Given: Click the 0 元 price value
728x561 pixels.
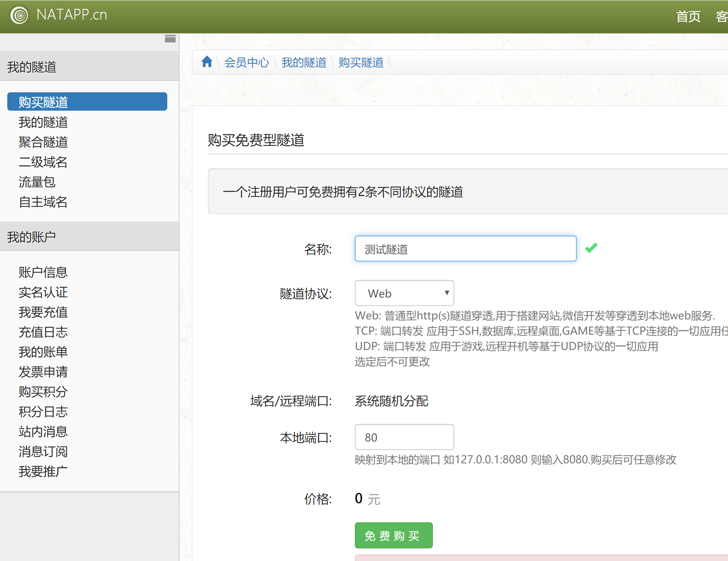Looking at the screenshot, I should (367, 499).
